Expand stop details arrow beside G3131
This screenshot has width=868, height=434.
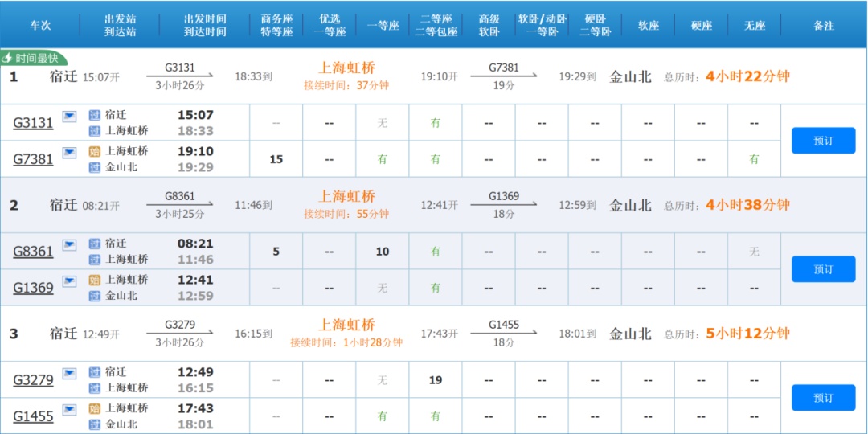tap(70, 117)
